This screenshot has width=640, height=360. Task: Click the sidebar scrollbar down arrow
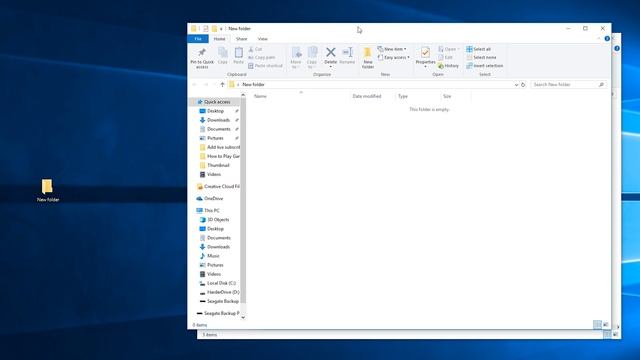(x=243, y=317)
